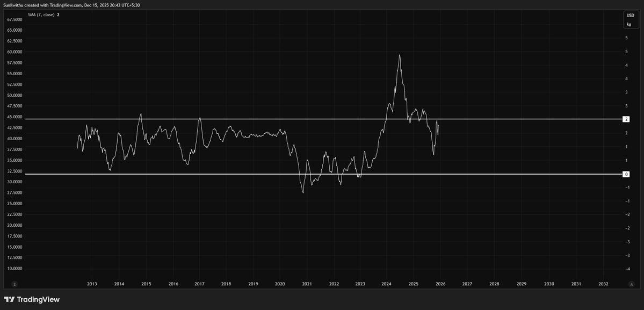Click the 2019 year label on time axis
This screenshot has height=310, width=644.
pos(253,284)
